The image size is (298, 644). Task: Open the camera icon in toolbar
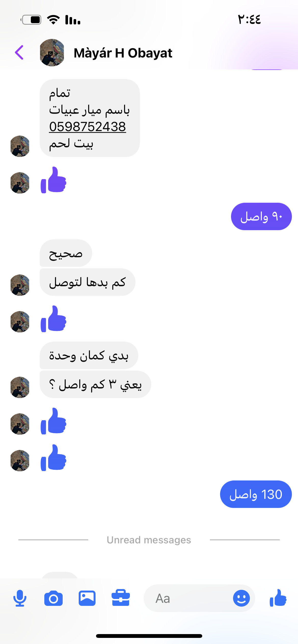point(53,598)
